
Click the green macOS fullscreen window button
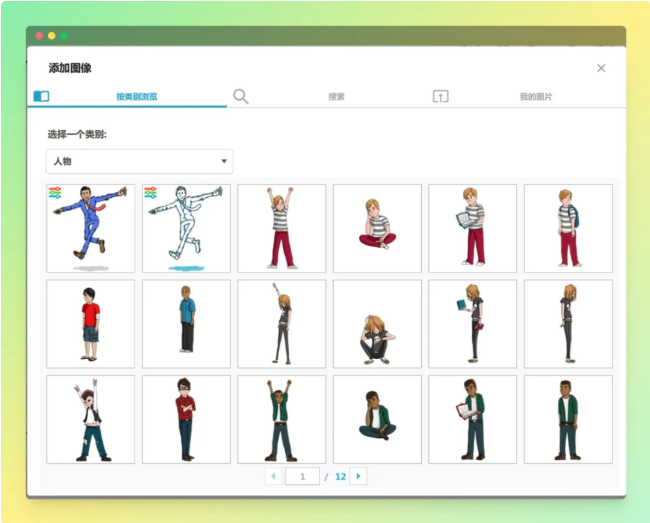click(64, 35)
